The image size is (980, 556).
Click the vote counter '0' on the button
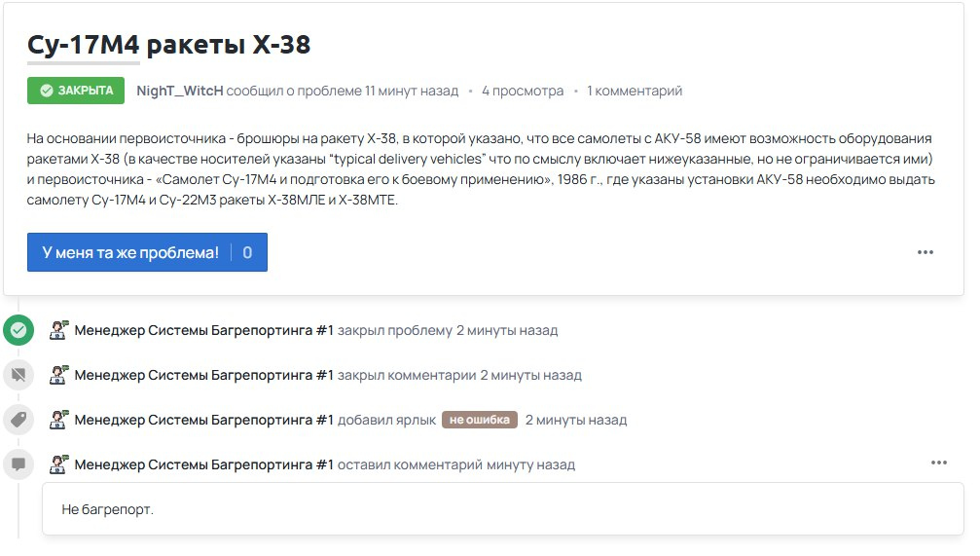pos(247,252)
